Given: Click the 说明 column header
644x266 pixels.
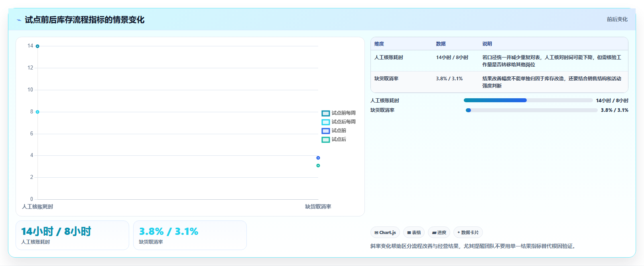Looking at the screenshot, I should click(487, 44).
